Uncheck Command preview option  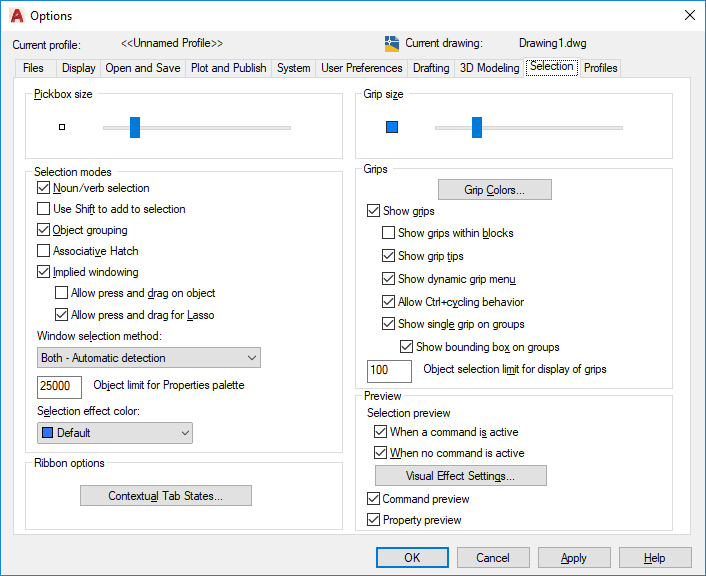374,499
